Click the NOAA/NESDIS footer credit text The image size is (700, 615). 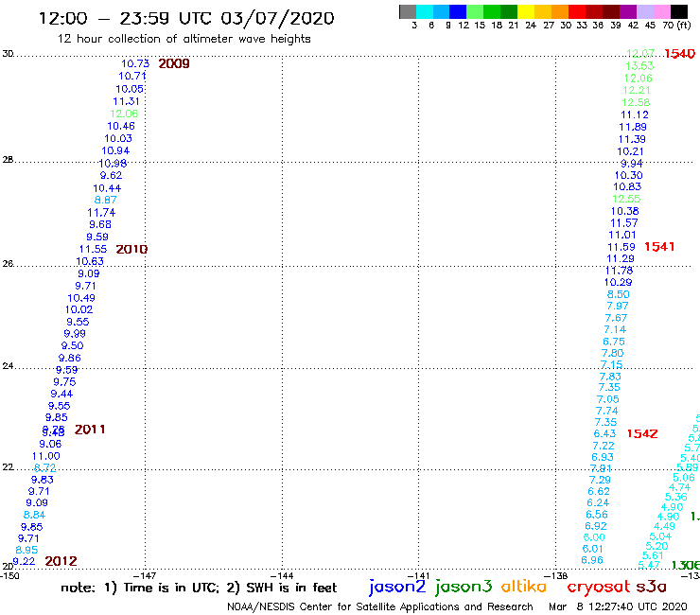click(x=380, y=606)
